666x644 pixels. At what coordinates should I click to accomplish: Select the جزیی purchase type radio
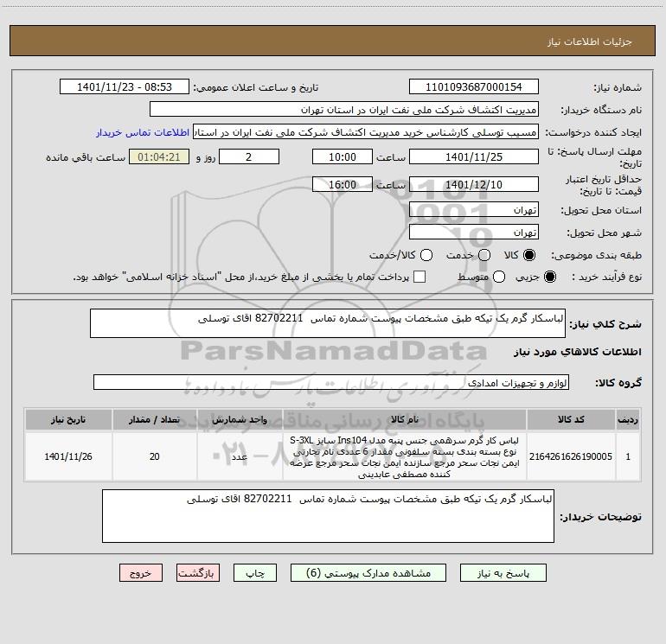549,277
